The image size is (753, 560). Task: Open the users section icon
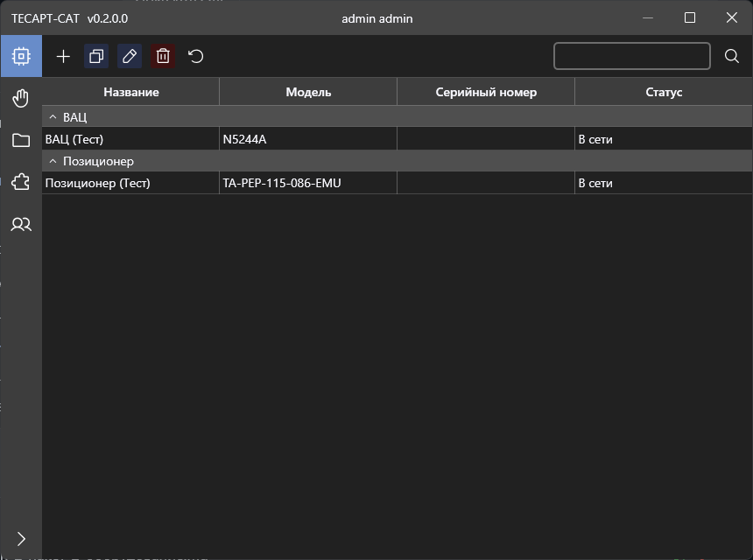tap(21, 224)
